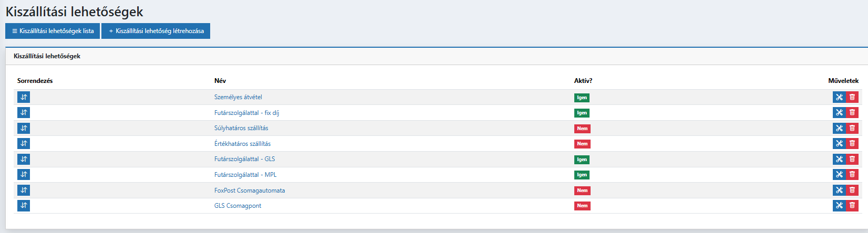Open edit tools for Futárszolgálattal - GLS

839,159
